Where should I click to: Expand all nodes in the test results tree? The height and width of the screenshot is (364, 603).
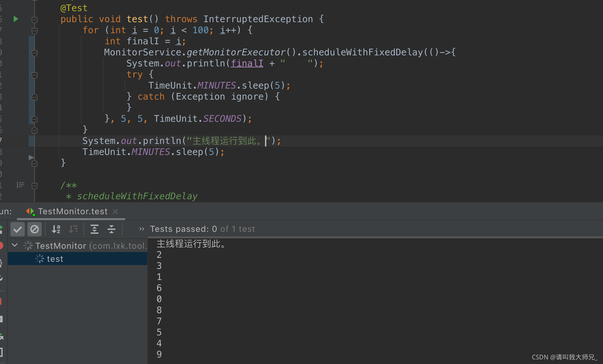pyautogui.click(x=95, y=229)
